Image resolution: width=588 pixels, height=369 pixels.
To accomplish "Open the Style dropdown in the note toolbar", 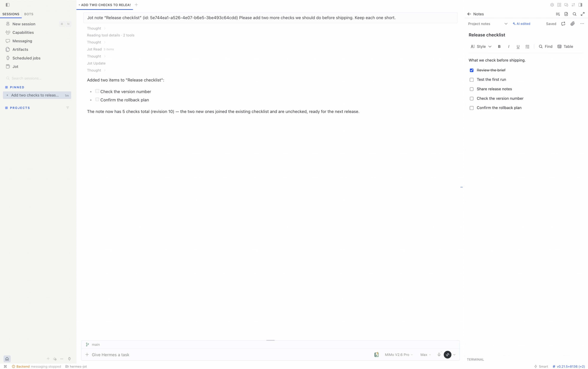I will 481,46.
